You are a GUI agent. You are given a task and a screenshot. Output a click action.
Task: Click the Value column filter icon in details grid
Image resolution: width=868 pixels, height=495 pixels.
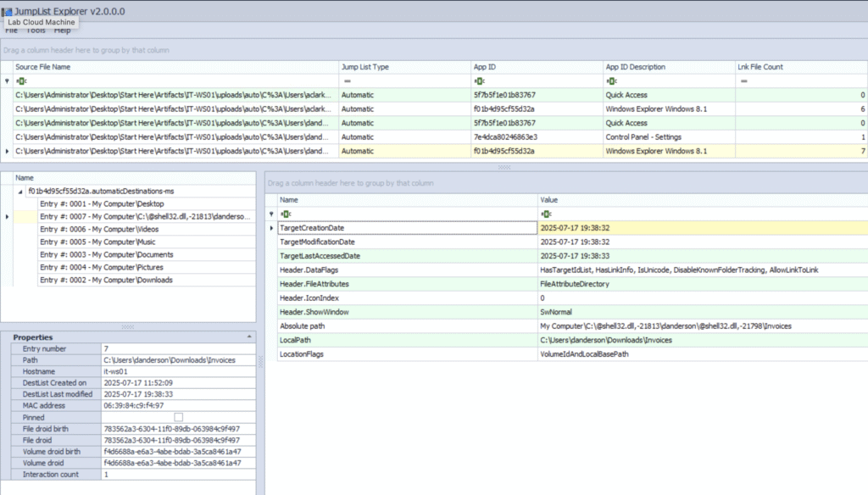[545, 214]
